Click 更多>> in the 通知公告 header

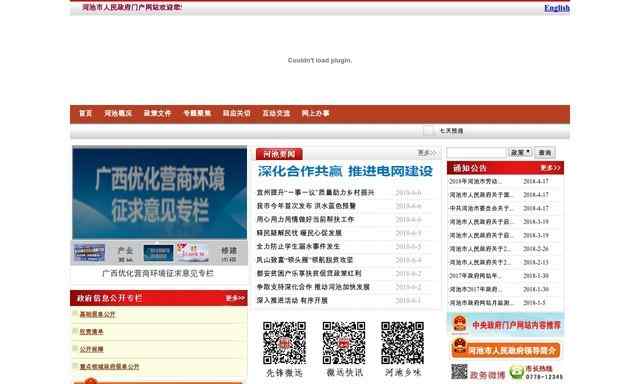(550, 168)
